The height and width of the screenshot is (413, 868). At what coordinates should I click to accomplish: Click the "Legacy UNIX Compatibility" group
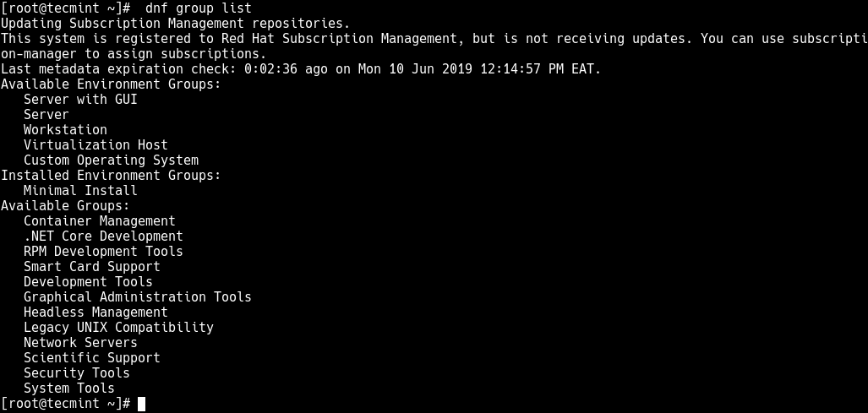point(118,328)
